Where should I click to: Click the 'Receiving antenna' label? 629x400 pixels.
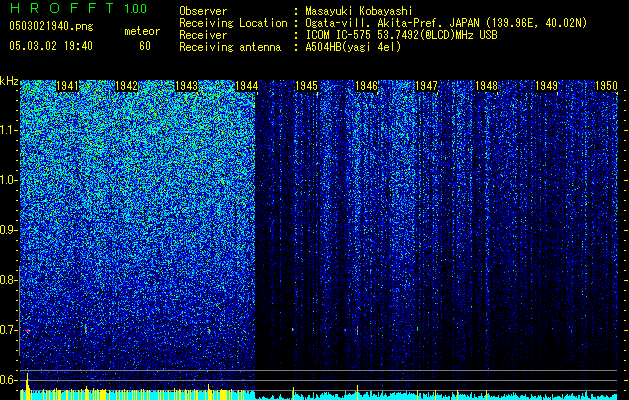[x=230, y=47]
